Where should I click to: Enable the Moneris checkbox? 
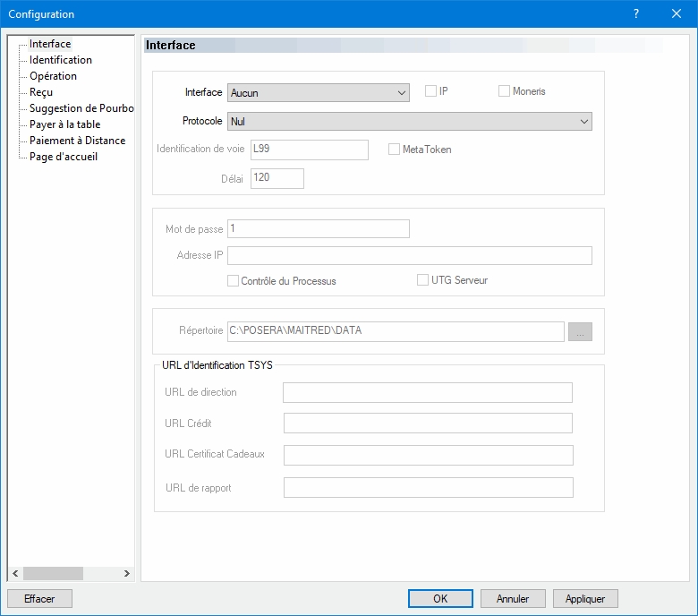[504, 91]
